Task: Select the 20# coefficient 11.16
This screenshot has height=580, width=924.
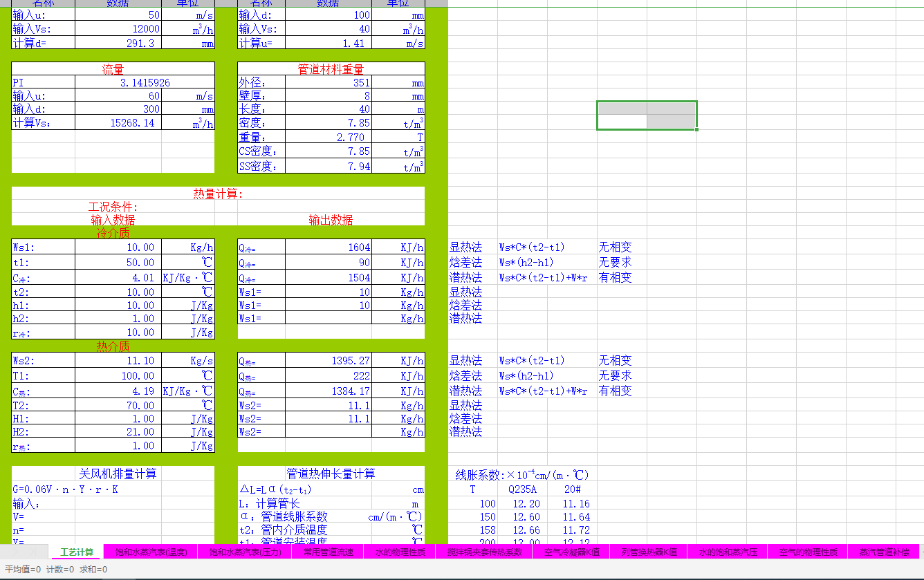Action: click(572, 504)
